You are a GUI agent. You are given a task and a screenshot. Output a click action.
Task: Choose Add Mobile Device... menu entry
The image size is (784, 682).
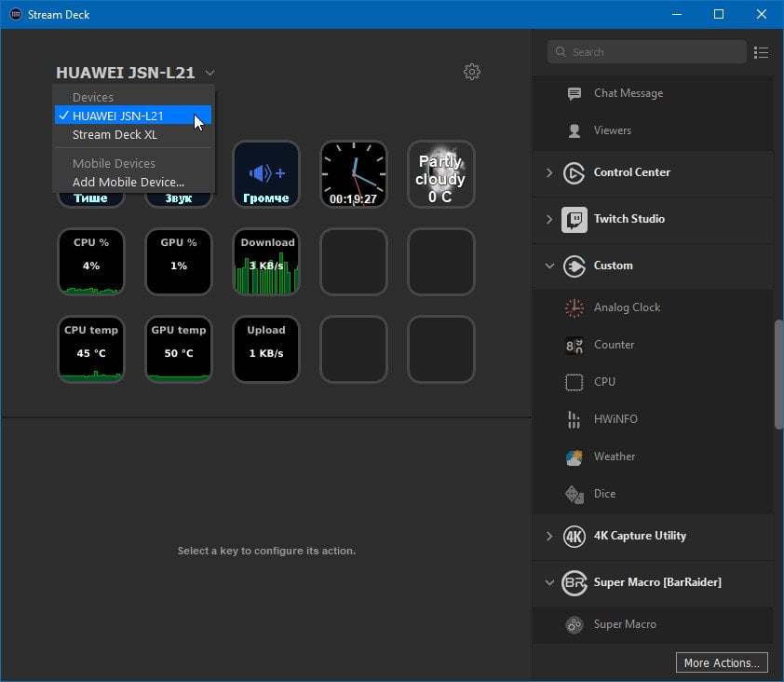tap(133, 182)
